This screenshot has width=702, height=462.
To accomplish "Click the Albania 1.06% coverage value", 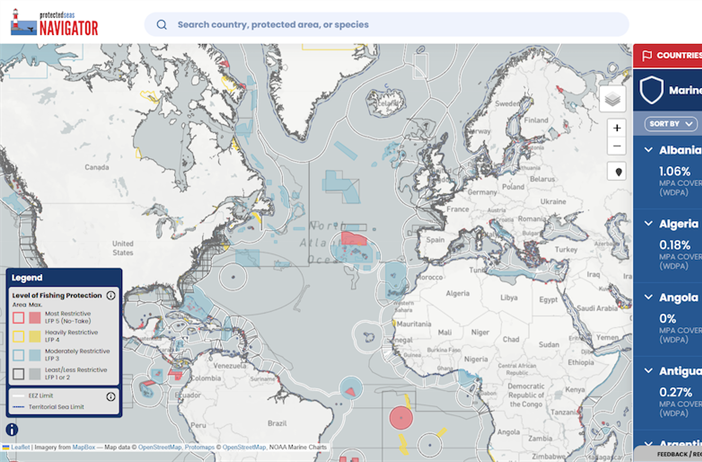I will 675,171.
